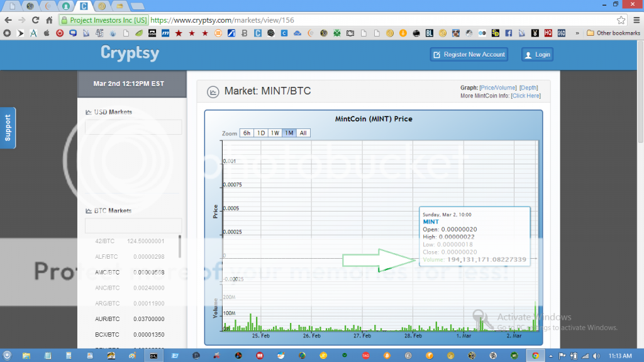Click the page vertical scrollbar thumb

point(640,92)
